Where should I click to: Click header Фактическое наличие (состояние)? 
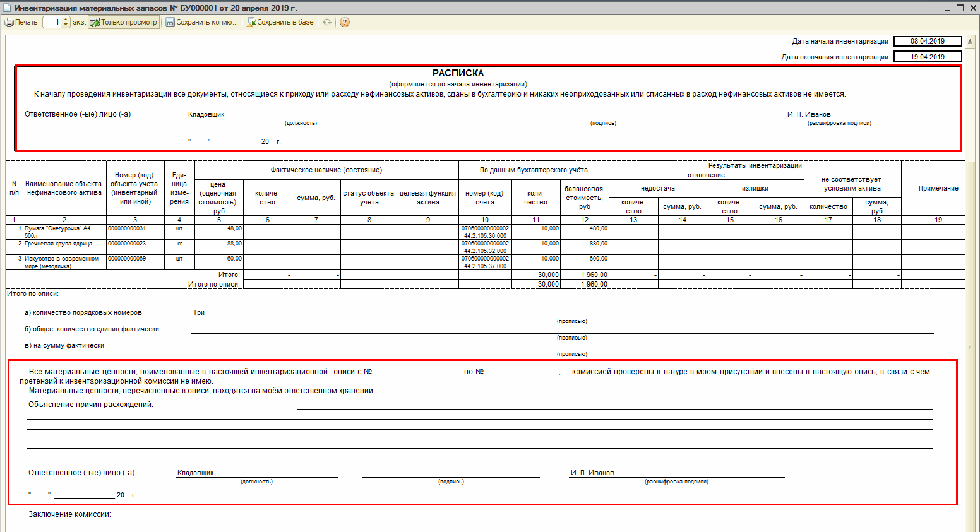click(x=326, y=170)
